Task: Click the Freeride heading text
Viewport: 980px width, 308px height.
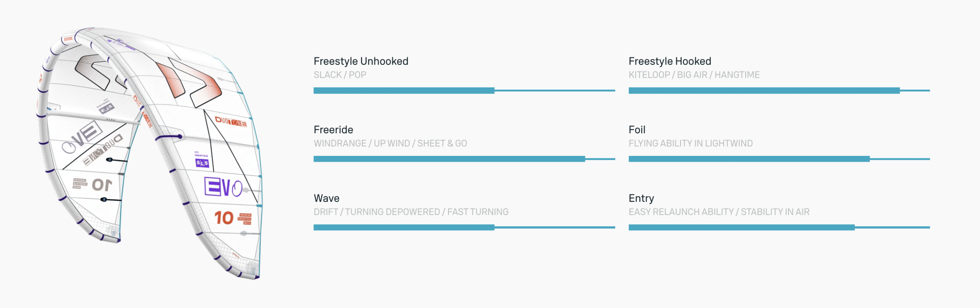Action: pos(333,130)
